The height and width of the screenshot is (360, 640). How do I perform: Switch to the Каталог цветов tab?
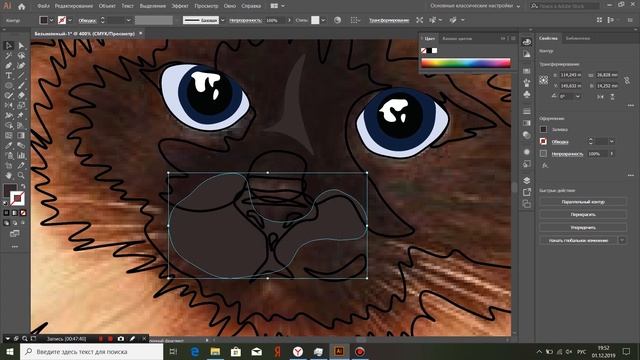tap(457, 38)
